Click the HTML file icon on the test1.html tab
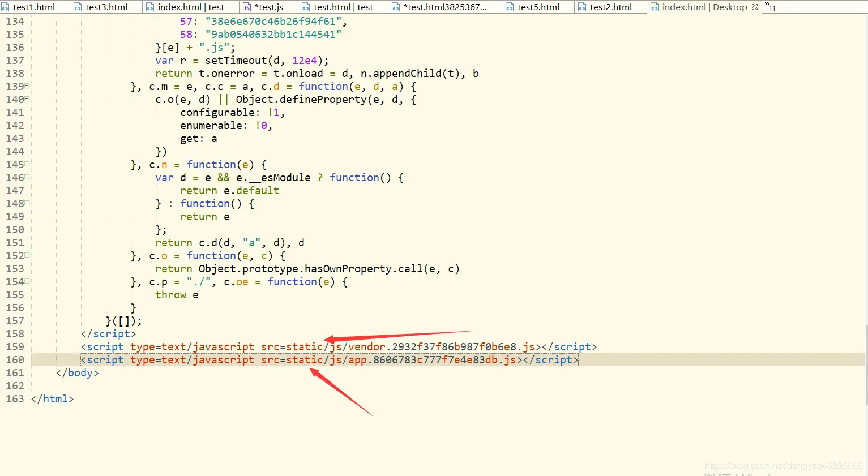 click(x=5, y=7)
